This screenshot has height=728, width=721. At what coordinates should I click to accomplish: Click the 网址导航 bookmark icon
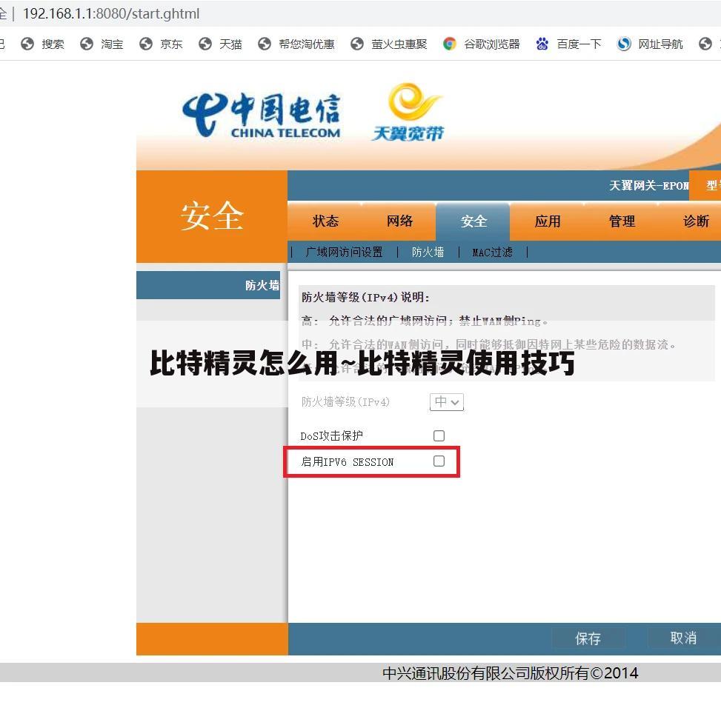(x=624, y=44)
